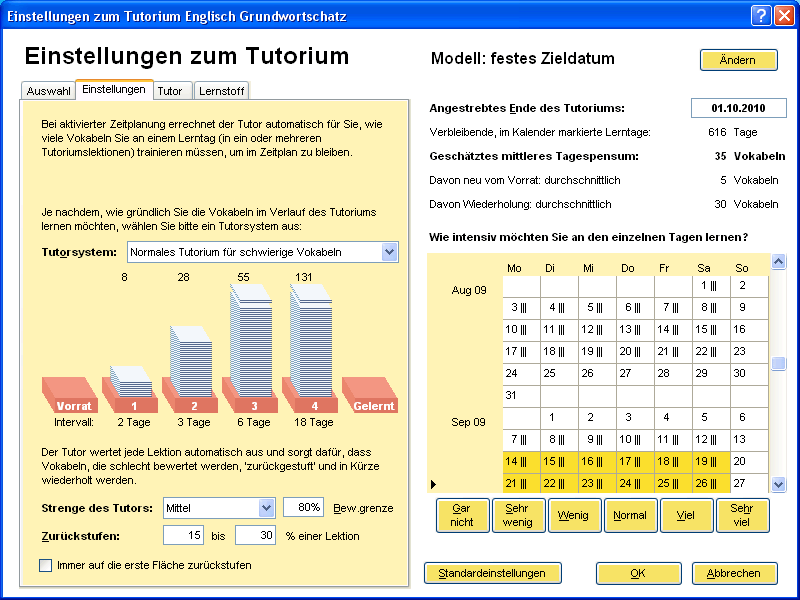Screen dimensions: 800x600
Task: Select card stack box 4
Action: click(310, 349)
